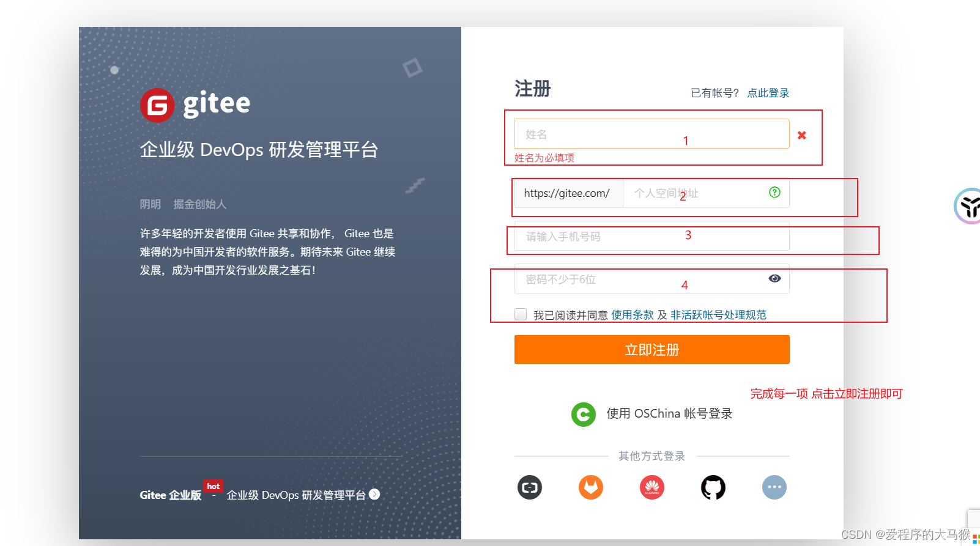This screenshot has height=546, width=980.
Task: Sign in with Huawei icon
Action: pos(652,487)
